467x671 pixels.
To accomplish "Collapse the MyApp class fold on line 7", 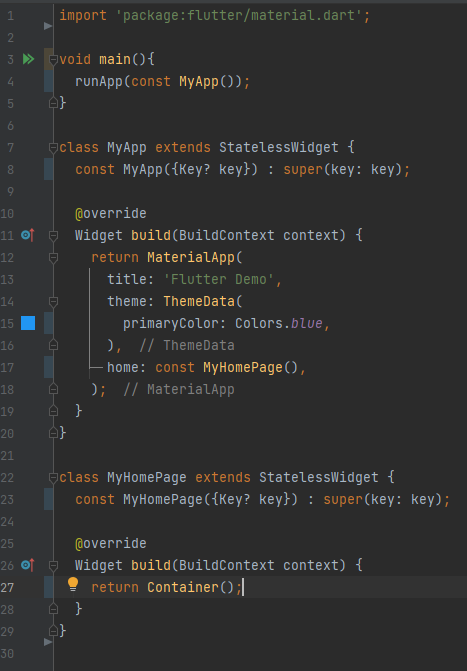I will [53, 148].
